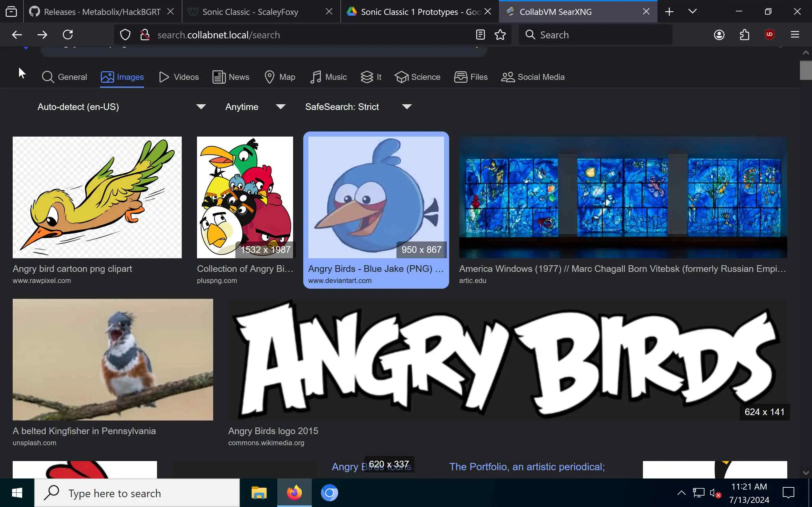Click the tracking protection shield icon

point(125,35)
